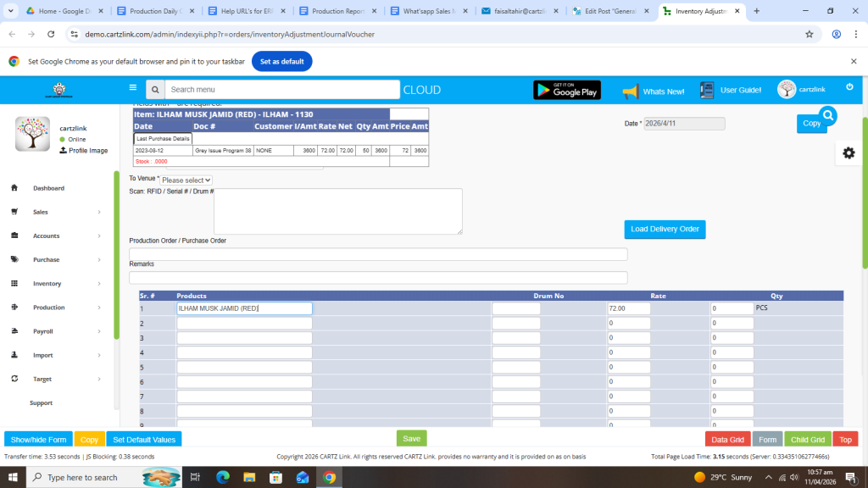Open the To Venue dropdown
Image resolution: width=868 pixels, height=488 pixels.
(186, 180)
